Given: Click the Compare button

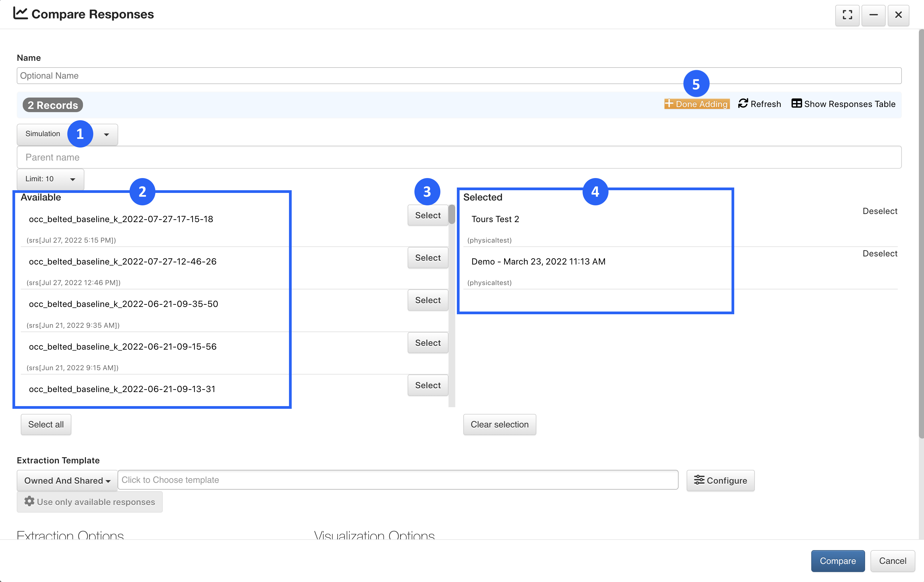Looking at the screenshot, I should [838, 561].
